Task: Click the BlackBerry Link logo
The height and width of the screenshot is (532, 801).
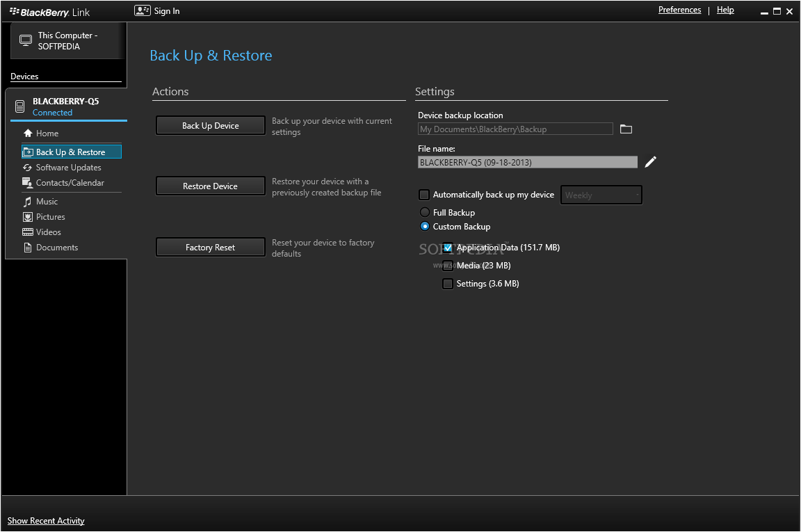Action: [x=49, y=13]
